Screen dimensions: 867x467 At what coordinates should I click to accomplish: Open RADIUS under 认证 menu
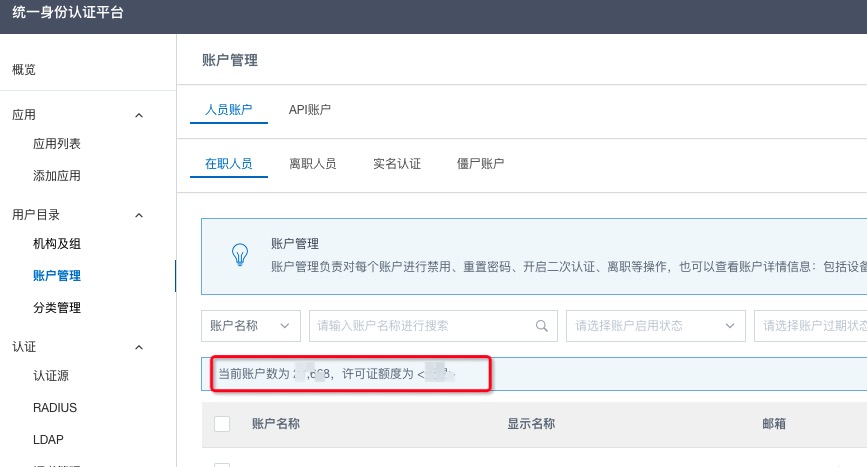pos(55,408)
